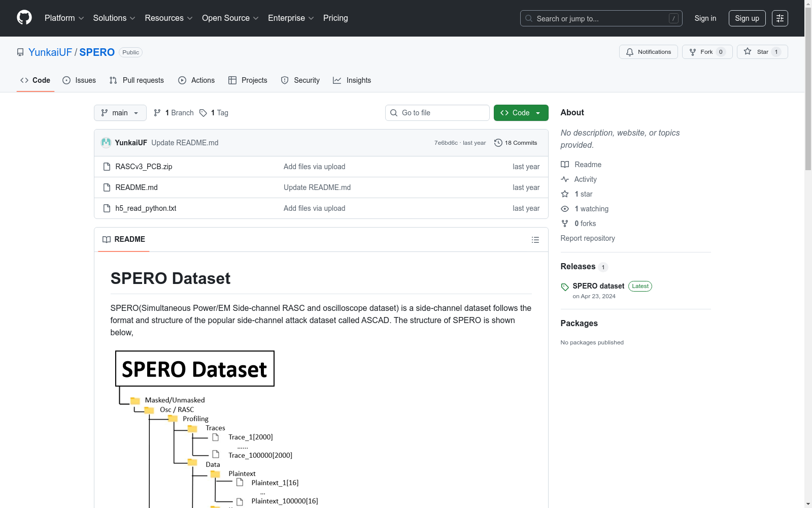Click the YunkaiUF avatar in commit row
The image size is (812, 508).
tap(106, 143)
